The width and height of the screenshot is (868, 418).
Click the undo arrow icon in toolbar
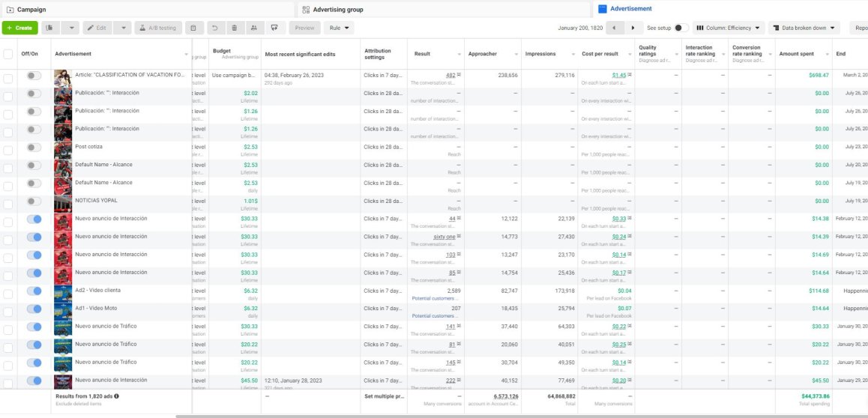click(215, 28)
